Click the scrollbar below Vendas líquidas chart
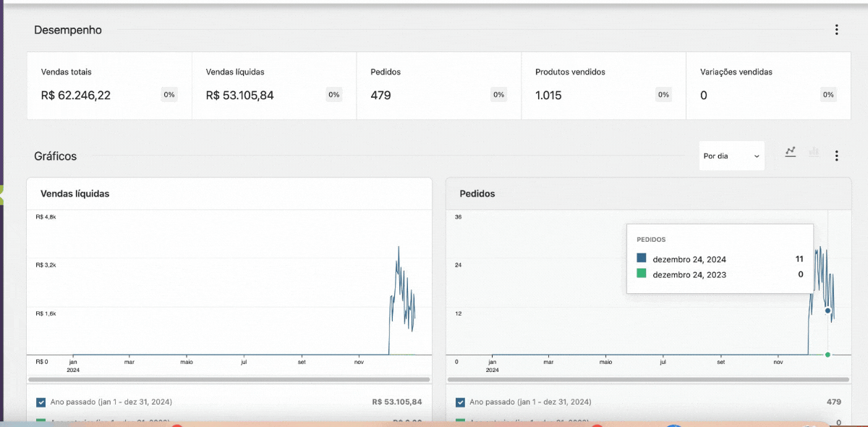 (x=229, y=379)
